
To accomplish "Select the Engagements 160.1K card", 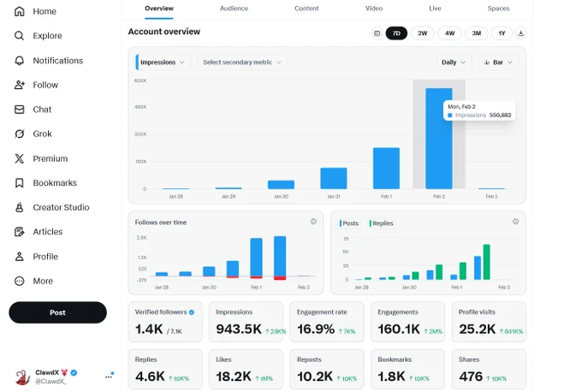I will click(x=408, y=322).
